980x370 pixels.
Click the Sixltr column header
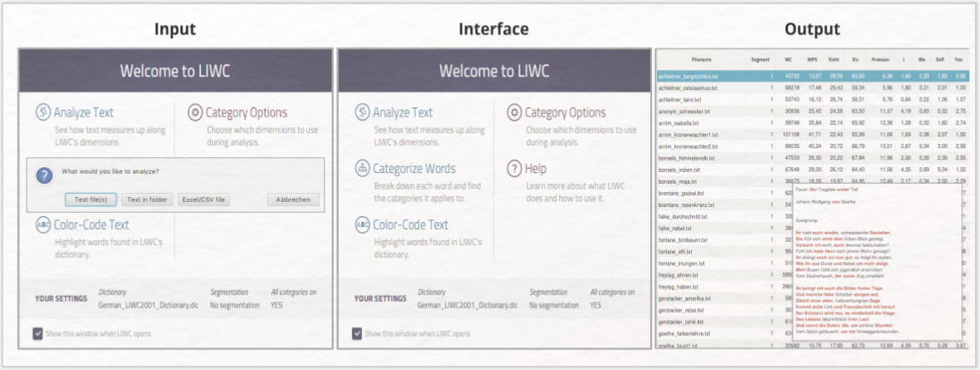834,60
